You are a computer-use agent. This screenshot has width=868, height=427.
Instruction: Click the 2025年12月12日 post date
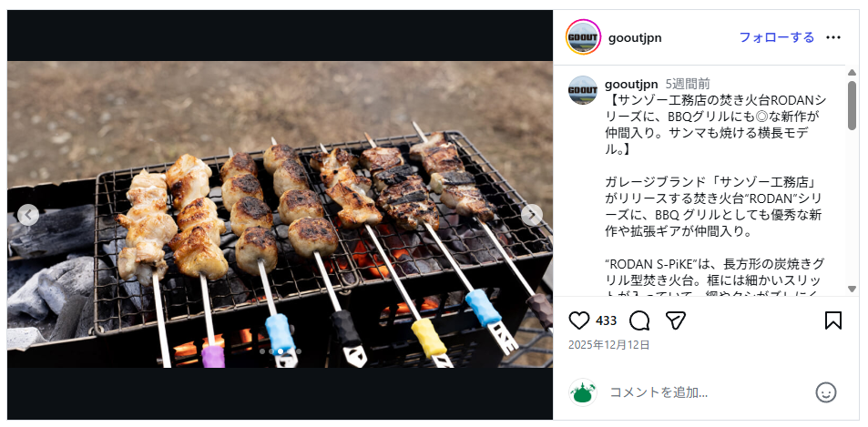[x=609, y=345]
